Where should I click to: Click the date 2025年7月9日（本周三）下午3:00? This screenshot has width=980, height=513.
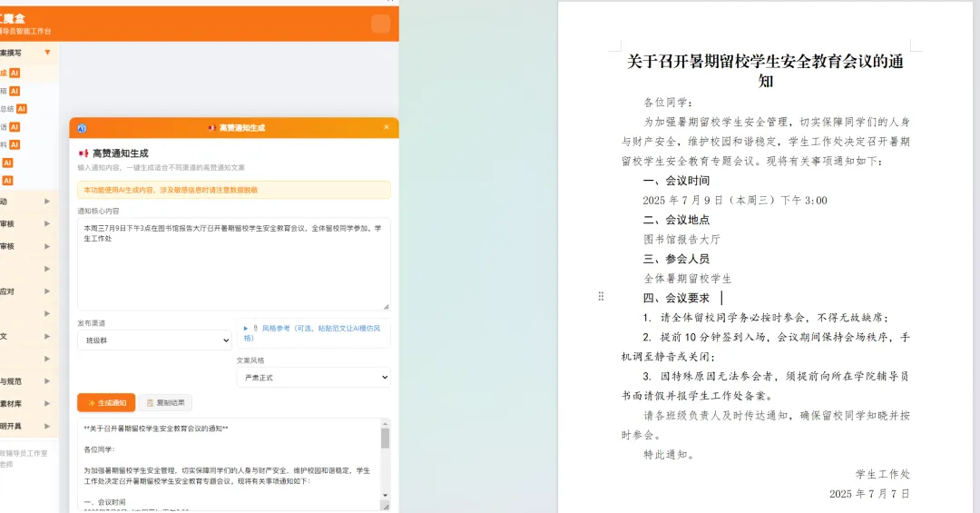tap(735, 200)
